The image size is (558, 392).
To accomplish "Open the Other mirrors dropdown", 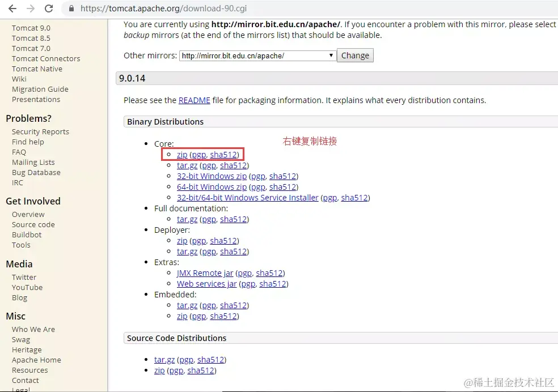I will (257, 56).
